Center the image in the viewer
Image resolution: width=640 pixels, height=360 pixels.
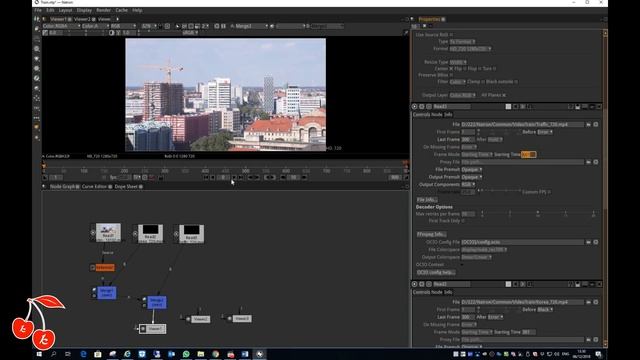[x=167, y=26]
